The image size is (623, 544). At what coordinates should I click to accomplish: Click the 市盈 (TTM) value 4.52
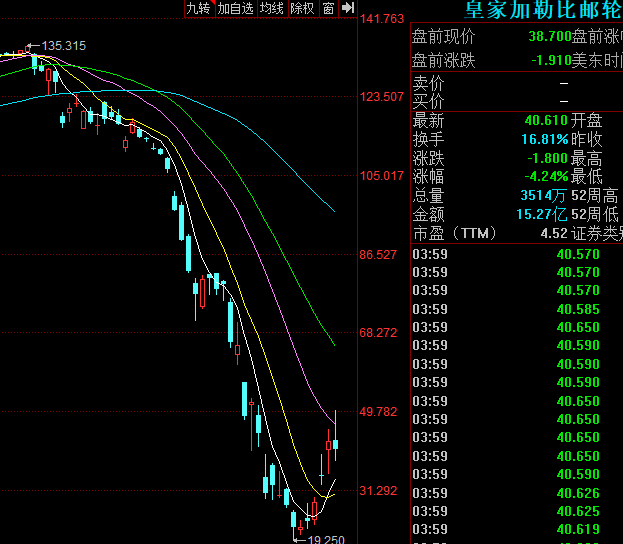pos(554,233)
